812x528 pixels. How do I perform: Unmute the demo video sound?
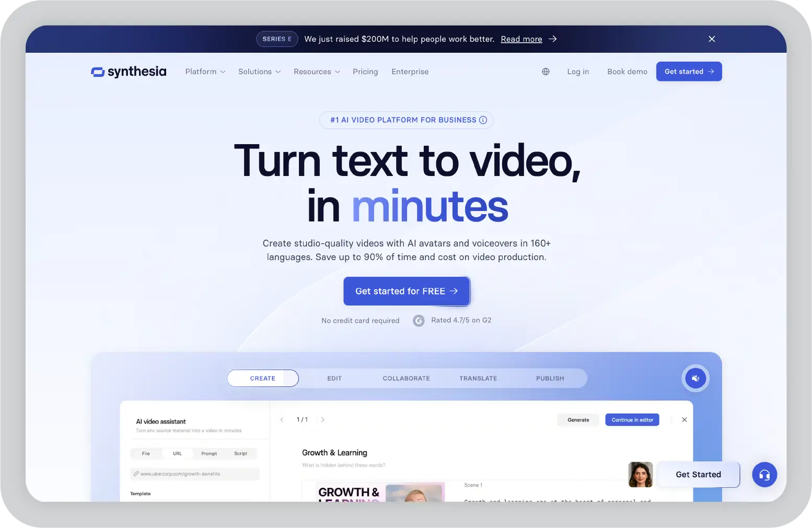[695, 378]
